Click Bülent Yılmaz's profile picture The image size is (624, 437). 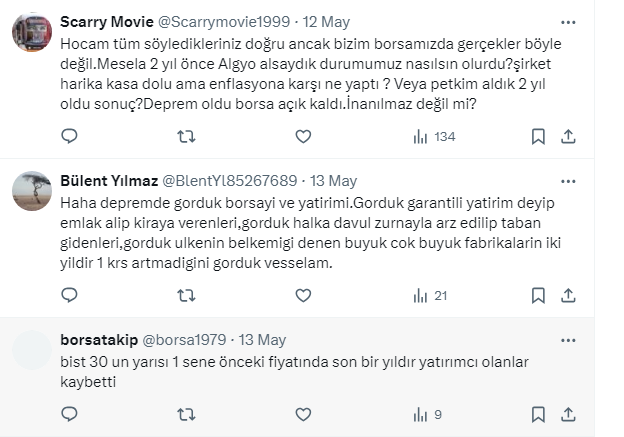(x=32, y=190)
